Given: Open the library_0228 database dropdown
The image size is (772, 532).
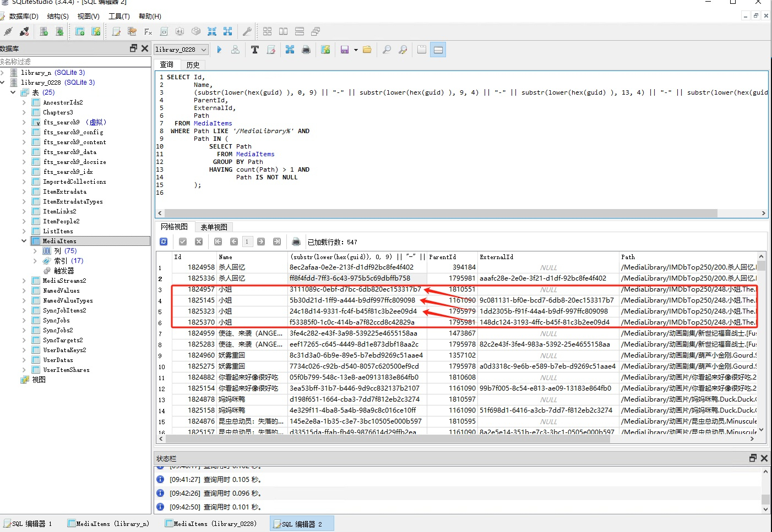Looking at the screenshot, I should tap(181, 50).
